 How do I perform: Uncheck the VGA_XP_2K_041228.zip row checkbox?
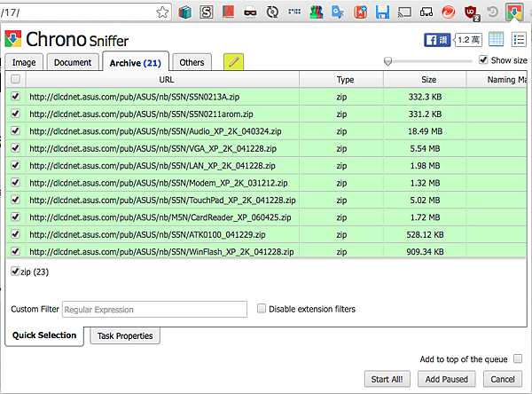[15, 148]
